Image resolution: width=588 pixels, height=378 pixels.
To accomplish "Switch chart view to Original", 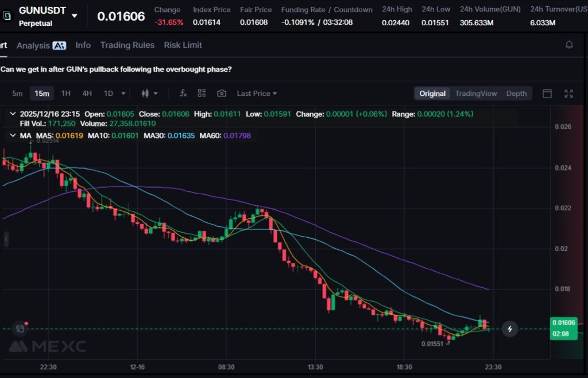I will 432,94.
